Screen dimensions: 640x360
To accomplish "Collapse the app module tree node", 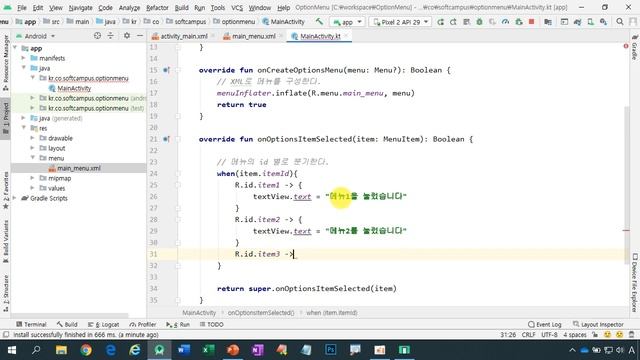I will (x=15, y=48).
